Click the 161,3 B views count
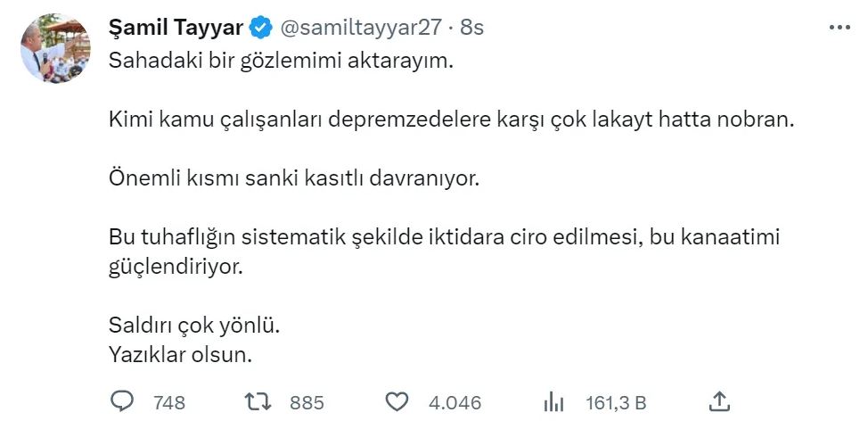 tap(616, 403)
